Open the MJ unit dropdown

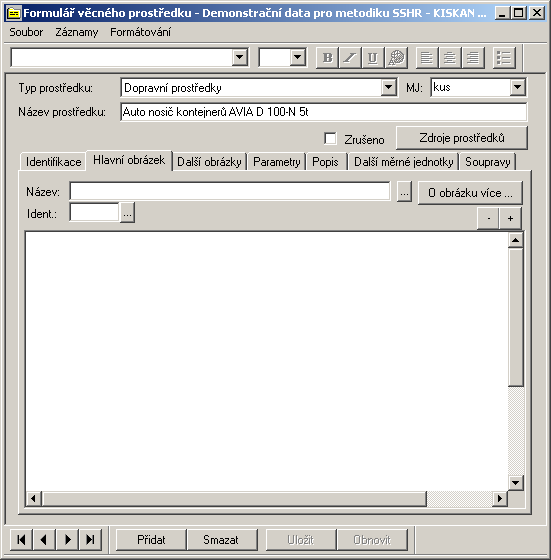point(517,88)
